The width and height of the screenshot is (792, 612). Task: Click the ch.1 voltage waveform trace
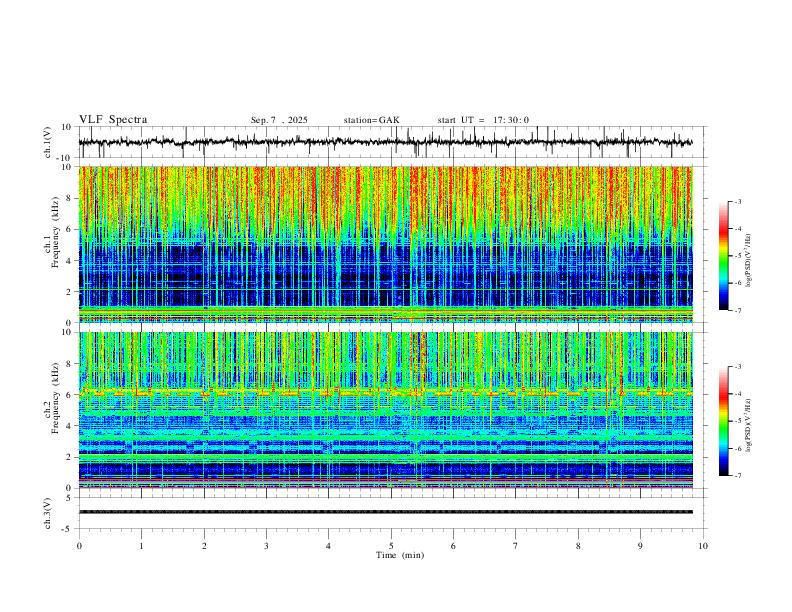point(385,142)
